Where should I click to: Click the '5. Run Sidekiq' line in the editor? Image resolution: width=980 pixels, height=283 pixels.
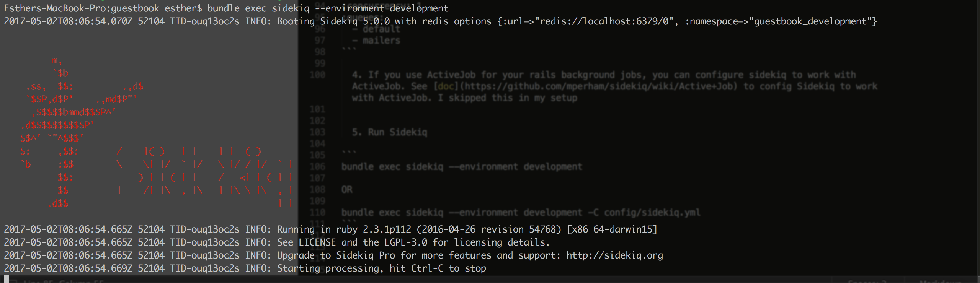click(x=390, y=132)
